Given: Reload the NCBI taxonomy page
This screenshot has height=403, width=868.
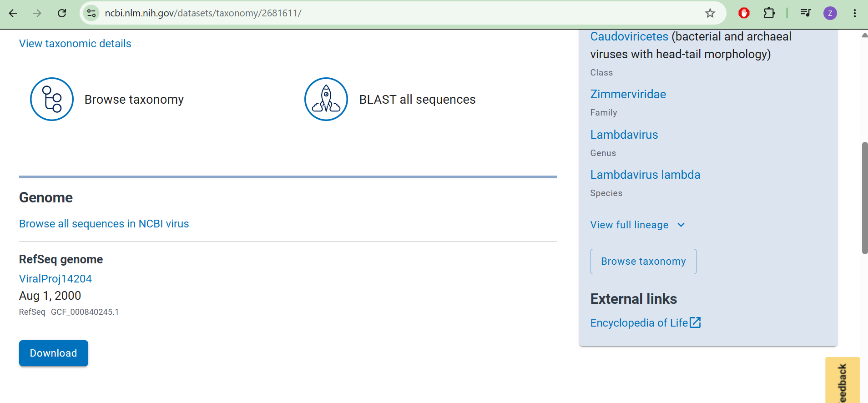Looking at the screenshot, I should (62, 13).
